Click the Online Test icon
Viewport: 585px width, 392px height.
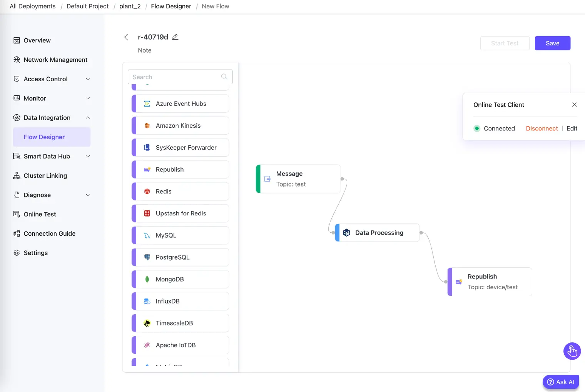tap(17, 214)
